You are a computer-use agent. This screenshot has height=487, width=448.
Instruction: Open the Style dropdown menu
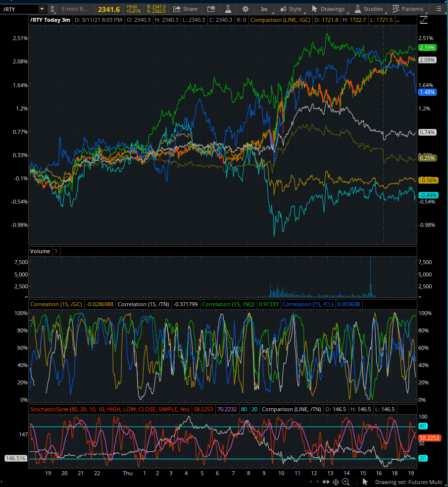pyautogui.click(x=291, y=9)
